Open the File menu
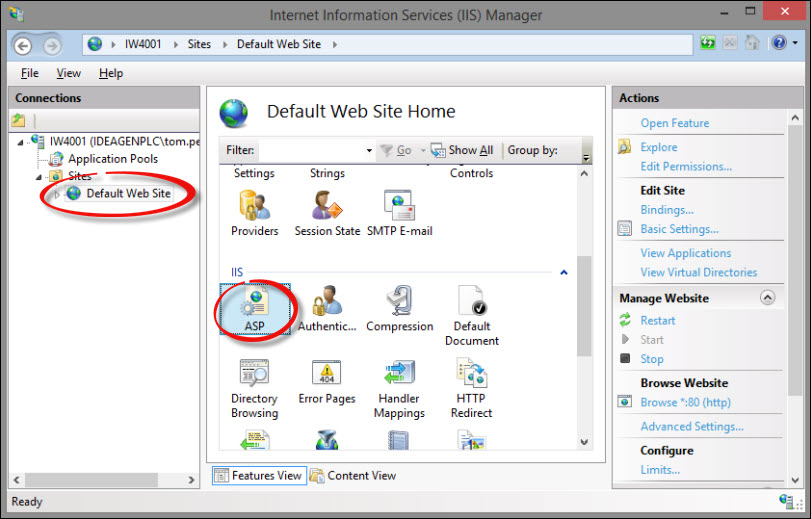Screen dimensions: 811x519 point(29,73)
